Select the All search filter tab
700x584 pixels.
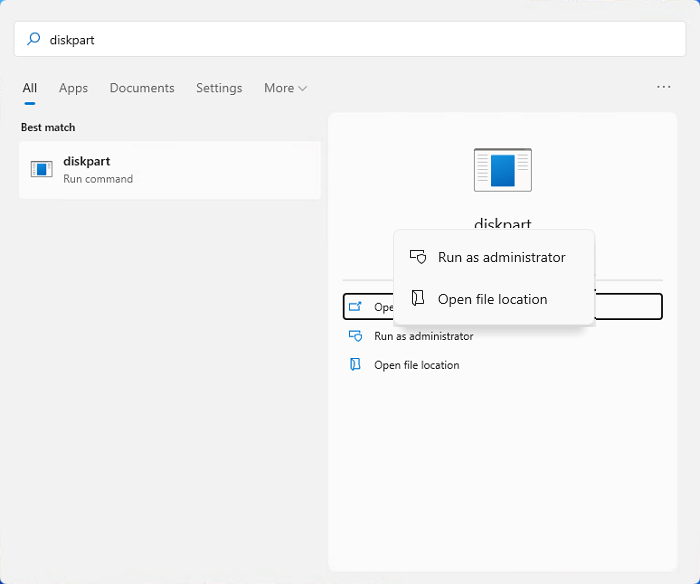[x=30, y=88]
